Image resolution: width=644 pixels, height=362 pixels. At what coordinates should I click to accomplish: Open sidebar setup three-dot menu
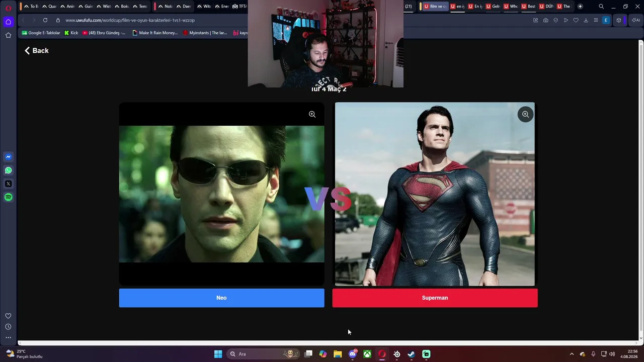click(x=8, y=338)
